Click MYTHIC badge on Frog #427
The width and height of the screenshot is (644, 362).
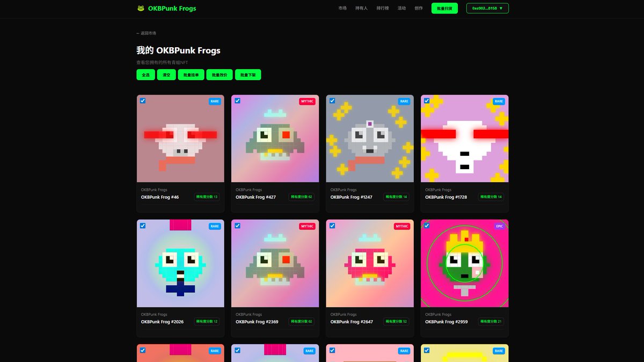click(x=307, y=101)
